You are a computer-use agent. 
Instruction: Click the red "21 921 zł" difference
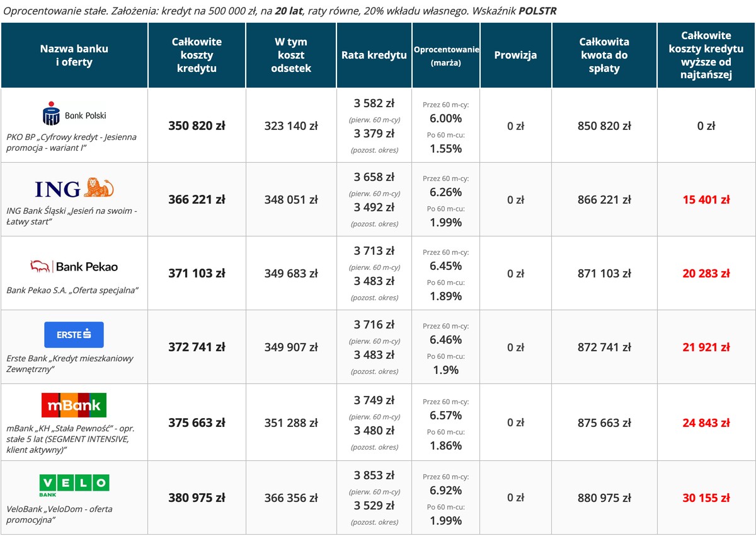click(706, 347)
